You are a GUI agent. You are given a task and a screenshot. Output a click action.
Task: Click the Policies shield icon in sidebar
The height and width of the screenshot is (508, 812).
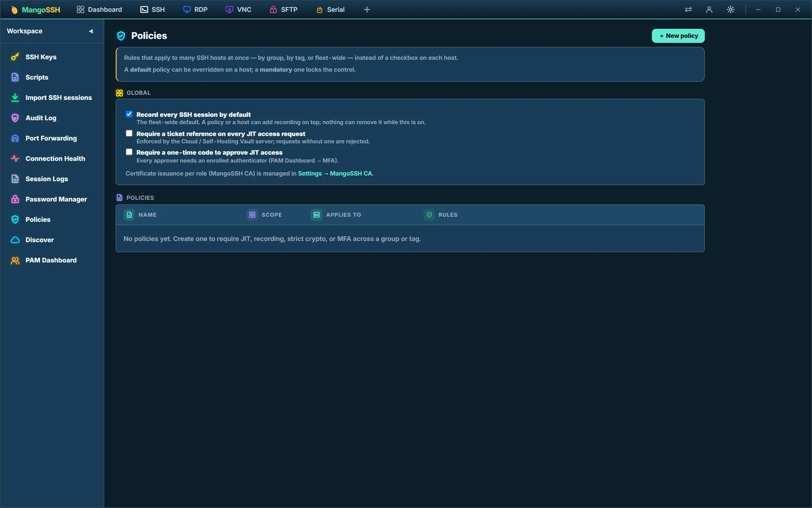coord(15,219)
